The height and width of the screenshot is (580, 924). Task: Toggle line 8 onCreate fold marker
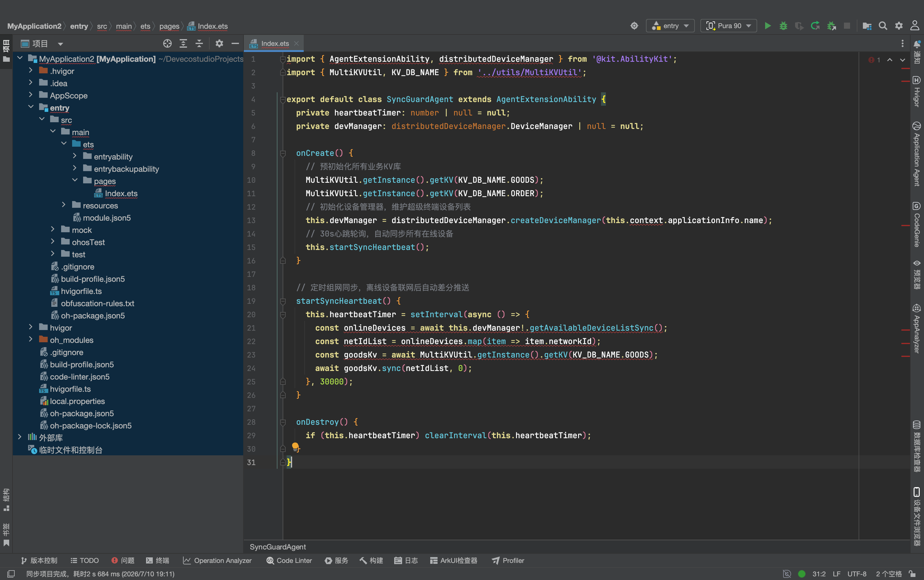(x=283, y=153)
